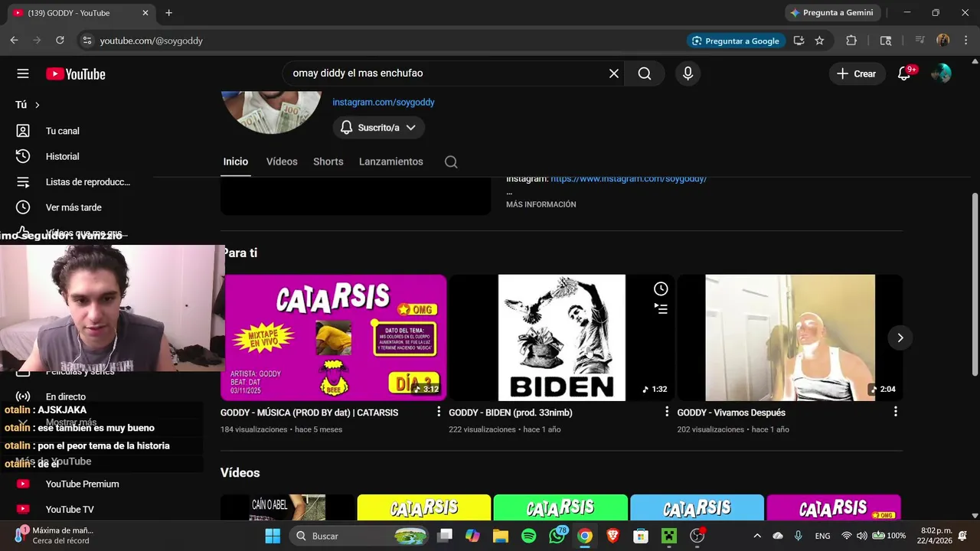The image size is (980, 551).
Task: Open Instagram URL in channel description
Action: (x=629, y=179)
